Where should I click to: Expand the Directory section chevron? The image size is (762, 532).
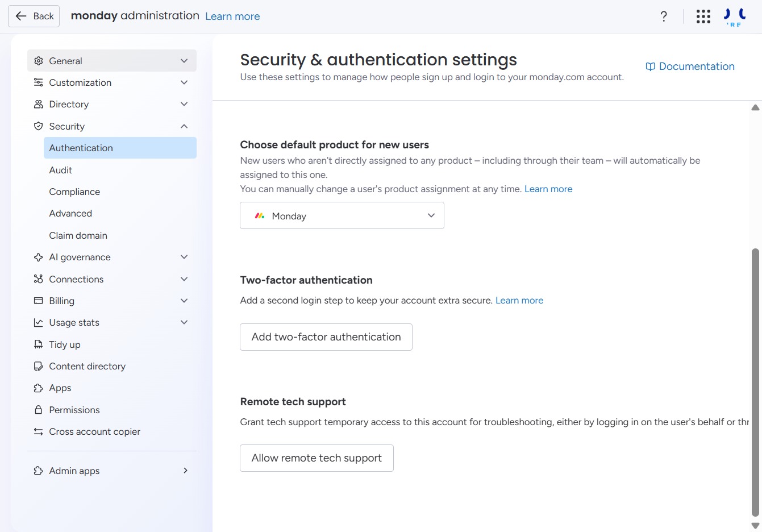(x=184, y=104)
